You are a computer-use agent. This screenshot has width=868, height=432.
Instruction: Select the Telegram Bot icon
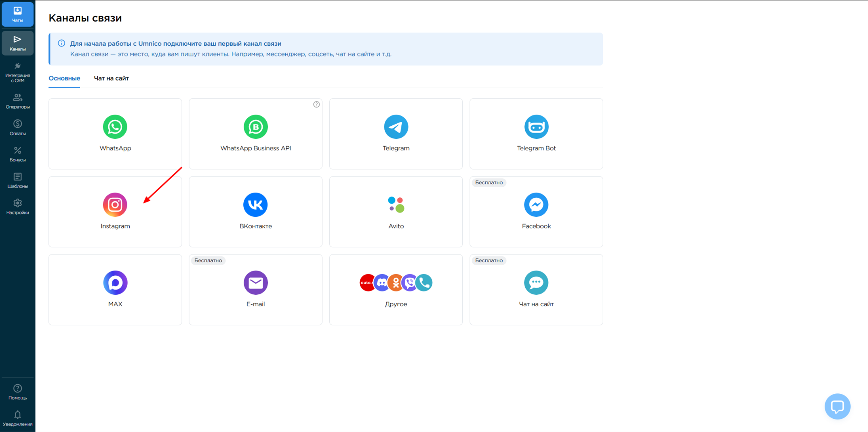pyautogui.click(x=536, y=127)
